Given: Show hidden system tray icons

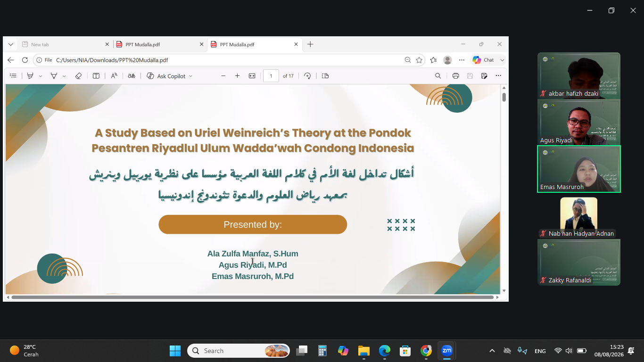Looking at the screenshot, I should 492,351.
